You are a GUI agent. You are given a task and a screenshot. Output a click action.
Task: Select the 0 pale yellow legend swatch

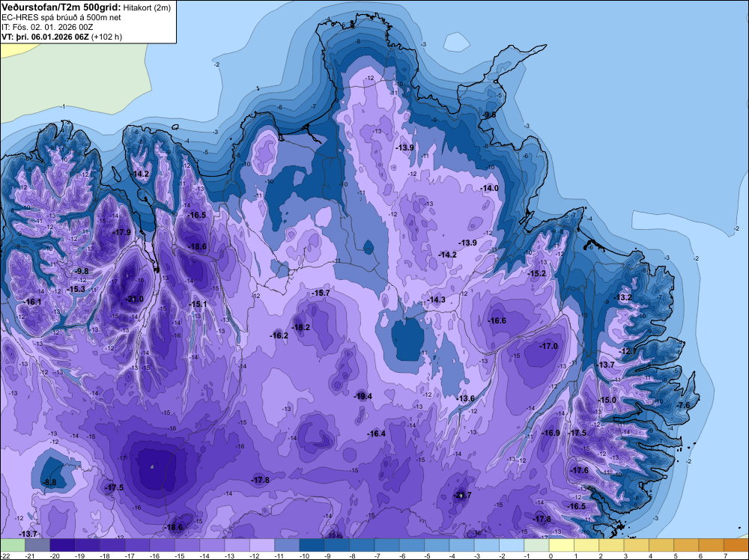coord(562,545)
